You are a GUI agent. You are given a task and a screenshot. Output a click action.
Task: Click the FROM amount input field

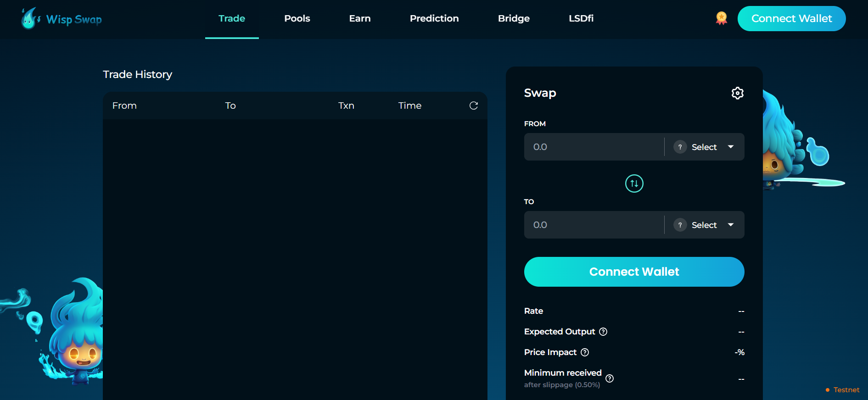pos(594,147)
